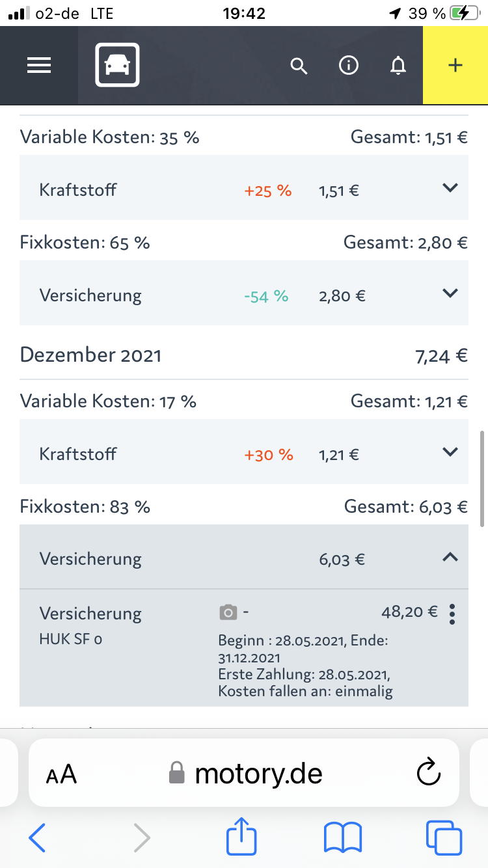Reload the page in Safari

coord(428,773)
